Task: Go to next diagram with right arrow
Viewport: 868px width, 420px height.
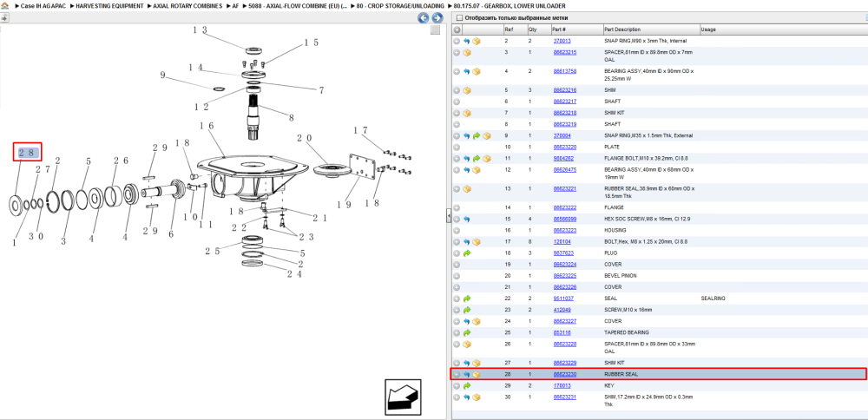Action: pos(437,18)
